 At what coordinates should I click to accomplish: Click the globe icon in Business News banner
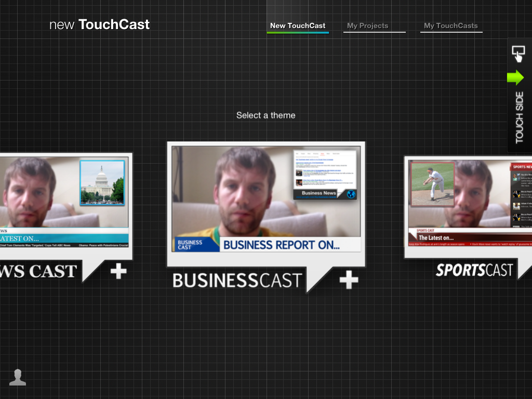(351, 194)
